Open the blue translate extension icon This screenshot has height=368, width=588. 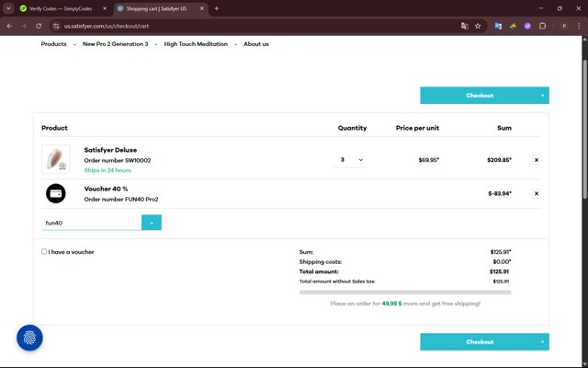(498, 26)
